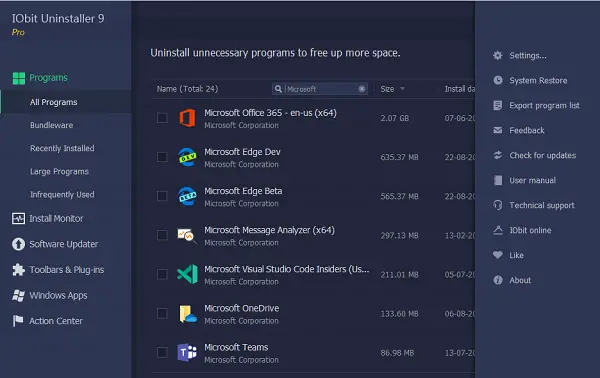
Task: Open the Action Center flag icon
Action: (x=18, y=321)
